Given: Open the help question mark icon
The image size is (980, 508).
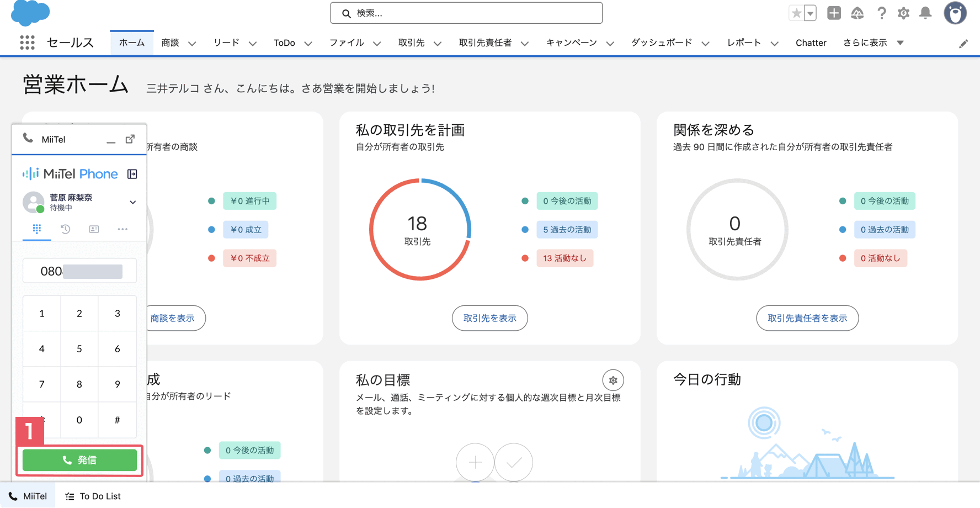Looking at the screenshot, I should tap(881, 13).
